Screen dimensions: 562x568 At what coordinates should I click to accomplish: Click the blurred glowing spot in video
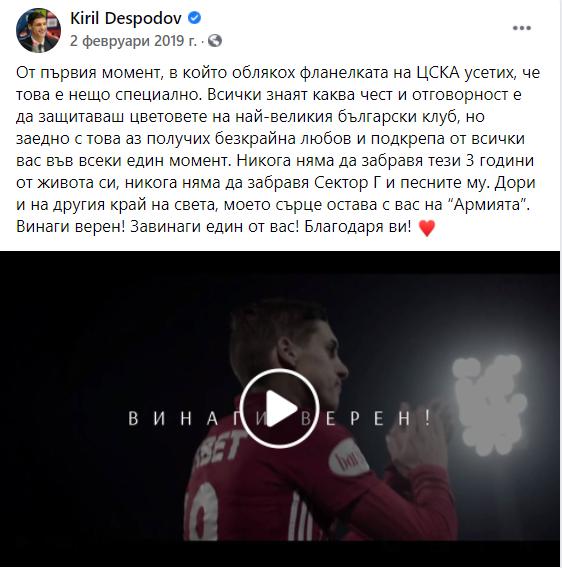coord(489,404)
